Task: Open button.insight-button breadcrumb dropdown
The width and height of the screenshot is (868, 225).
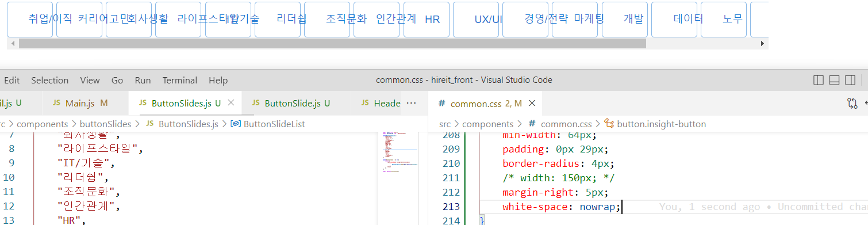Action: pyautogui.click(x=661, y=124)
